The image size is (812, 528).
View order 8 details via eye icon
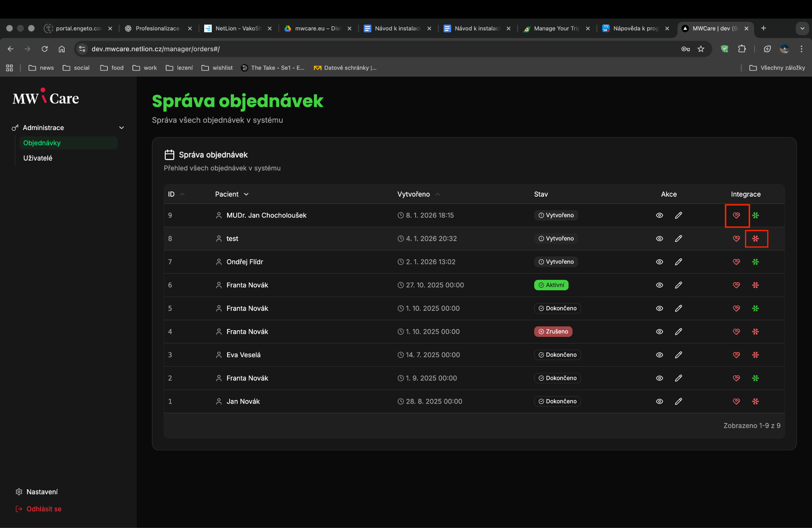click(659, 239)
